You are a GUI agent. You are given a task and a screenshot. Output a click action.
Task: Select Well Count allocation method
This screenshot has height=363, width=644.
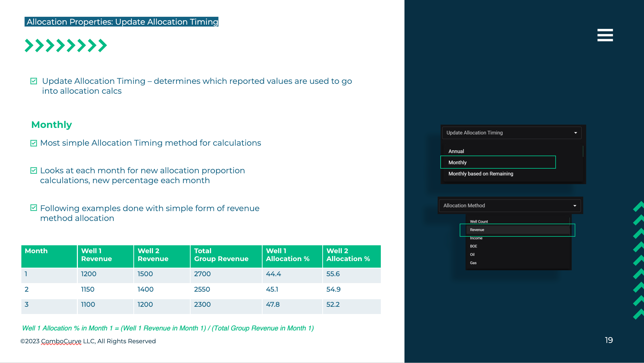pyautogui.click(x=479, y=222)
